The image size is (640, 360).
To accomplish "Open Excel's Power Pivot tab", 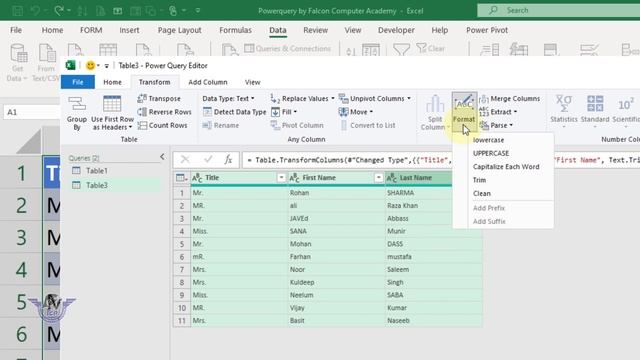I will coord(487,30).
